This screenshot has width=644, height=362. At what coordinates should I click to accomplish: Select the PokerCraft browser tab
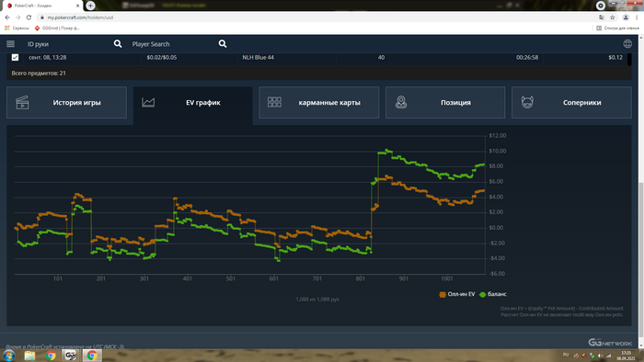tap(43, 6)
